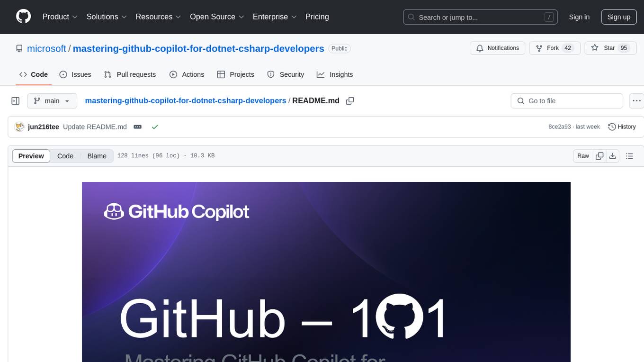The height and width of the screenshot is (362, 644).
Task: Open the Pricing page
Action: click(x=317, y=17)
